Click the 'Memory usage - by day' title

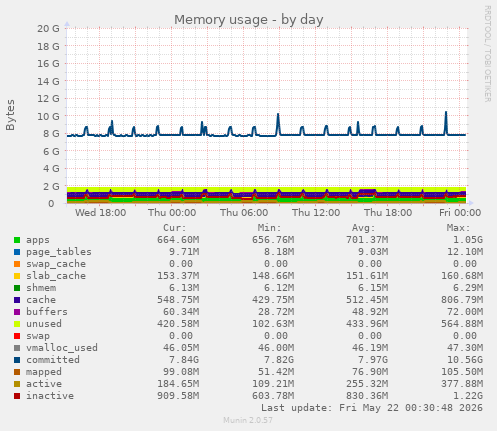[x=249, y=20]
